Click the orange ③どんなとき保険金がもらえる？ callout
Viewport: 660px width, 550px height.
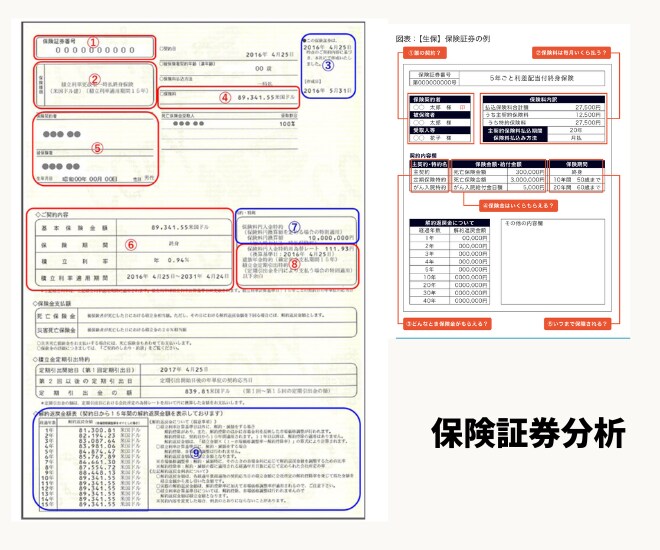point(447,324)
